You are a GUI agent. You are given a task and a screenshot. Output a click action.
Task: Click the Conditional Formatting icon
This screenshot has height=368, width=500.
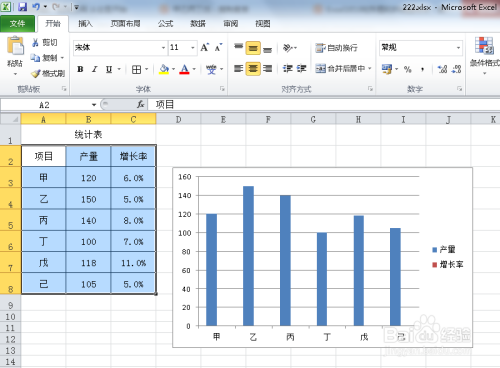[x=484, y=45]
